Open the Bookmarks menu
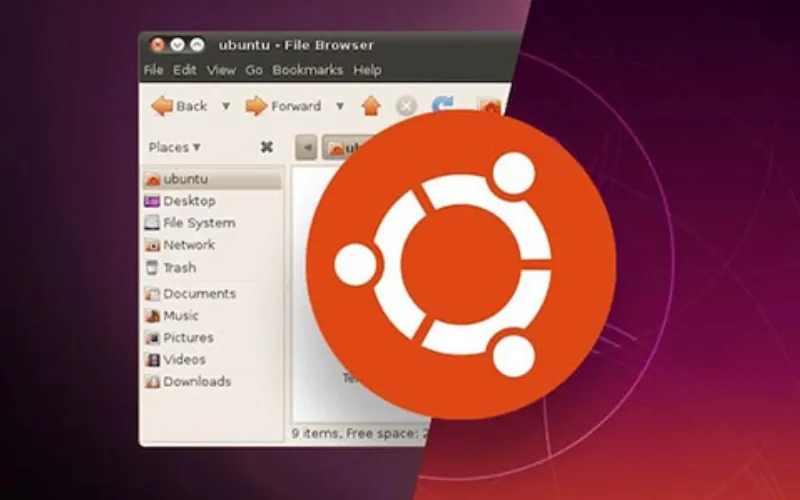The image size is (800, 500). 308,70
